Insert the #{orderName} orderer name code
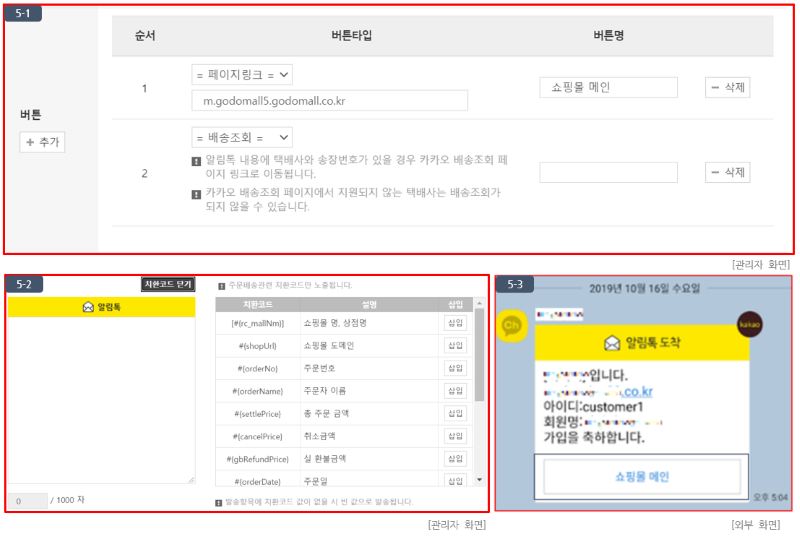 455,391
